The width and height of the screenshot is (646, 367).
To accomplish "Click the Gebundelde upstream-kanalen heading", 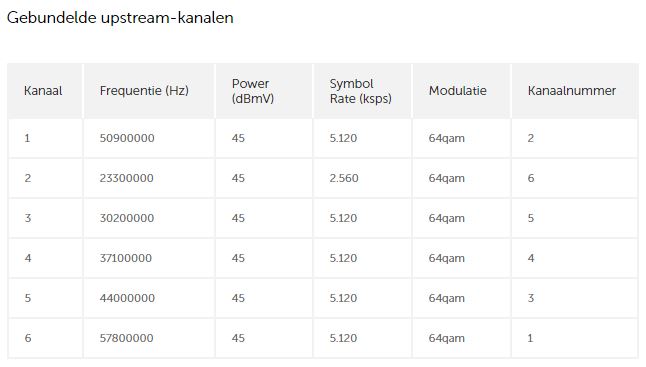I will click(x=120, y=18).
